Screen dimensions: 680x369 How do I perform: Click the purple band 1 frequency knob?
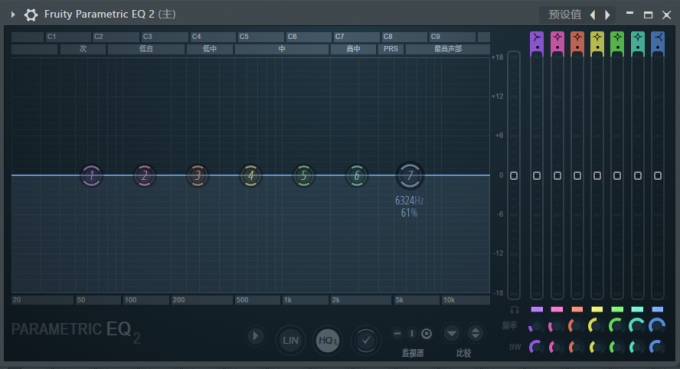(x=536, y=326)
